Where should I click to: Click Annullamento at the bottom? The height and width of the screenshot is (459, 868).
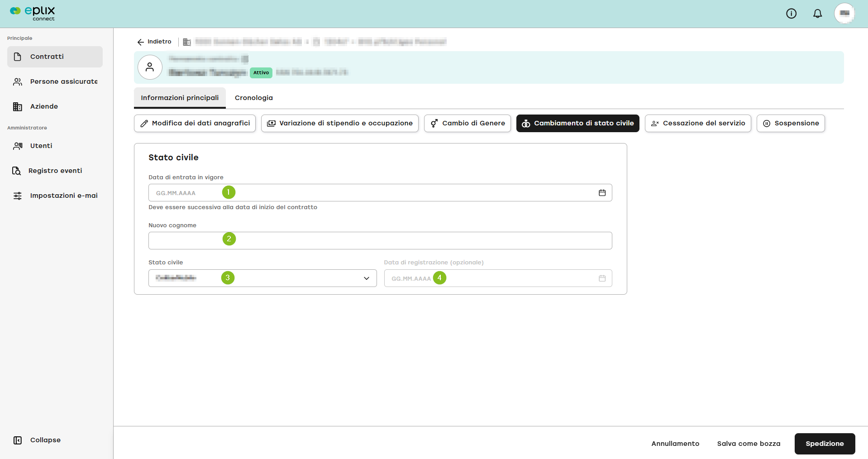point(675,444)
